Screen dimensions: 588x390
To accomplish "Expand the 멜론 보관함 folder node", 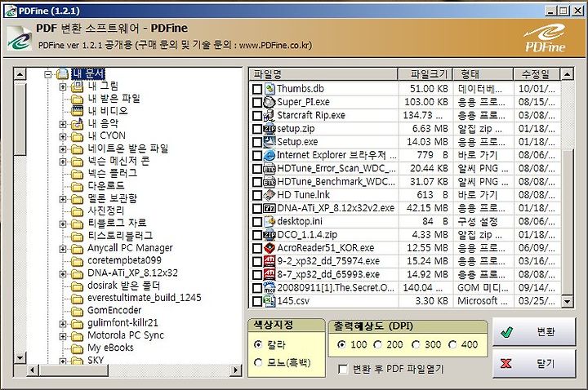I will pyautogui.click(x=63, y=199).
